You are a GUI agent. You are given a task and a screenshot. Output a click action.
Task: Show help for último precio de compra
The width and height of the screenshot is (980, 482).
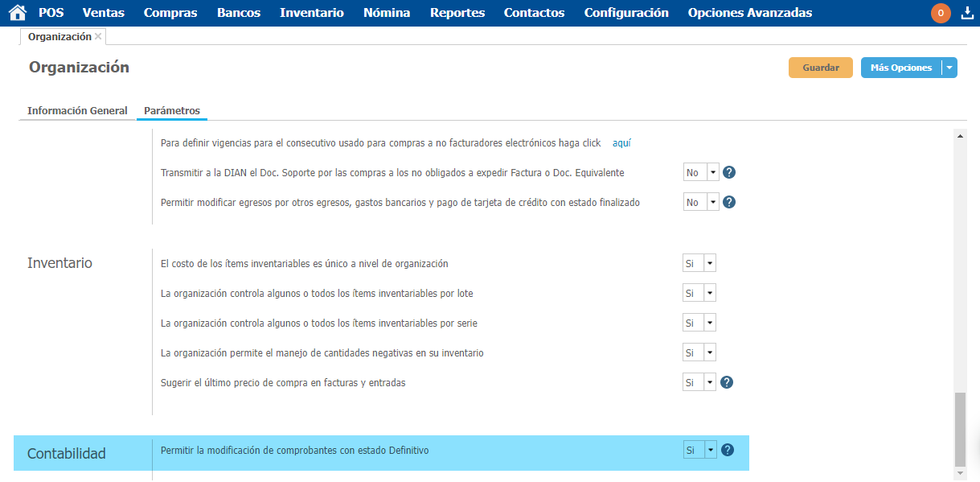tap(727, 382)
